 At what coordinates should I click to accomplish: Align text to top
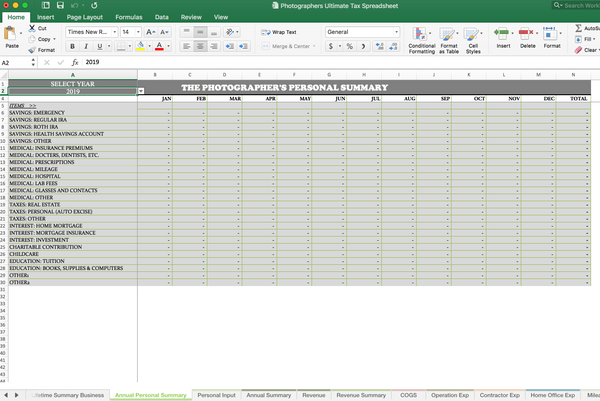coord(186,32)
